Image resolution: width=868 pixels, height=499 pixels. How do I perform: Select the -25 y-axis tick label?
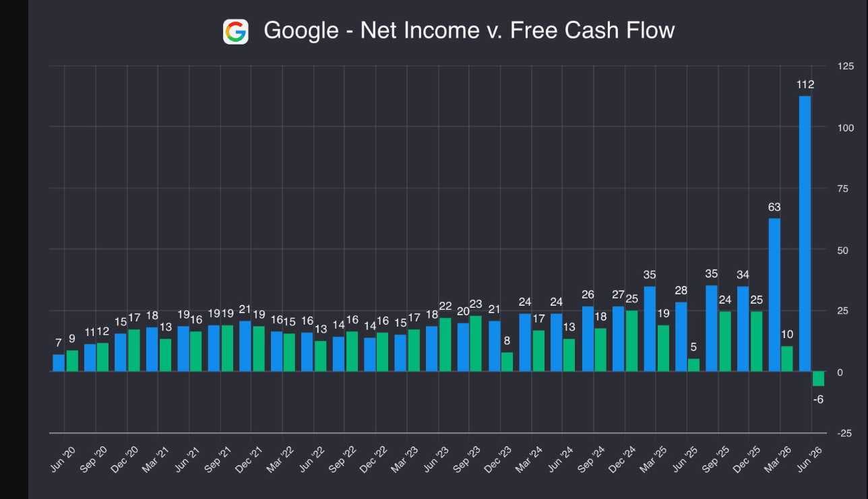click(845, 433)
